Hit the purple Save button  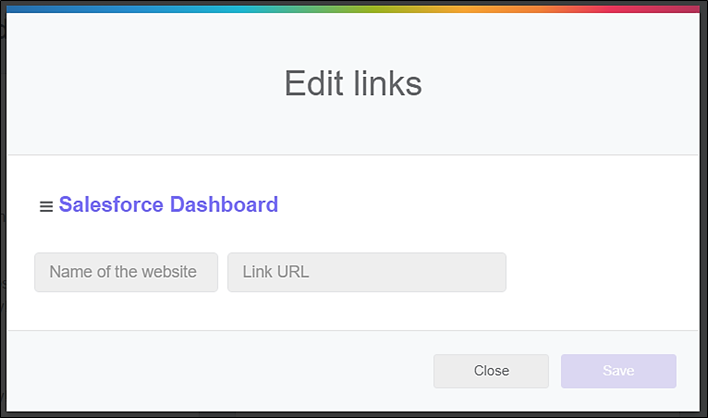[x=619, y=371]
